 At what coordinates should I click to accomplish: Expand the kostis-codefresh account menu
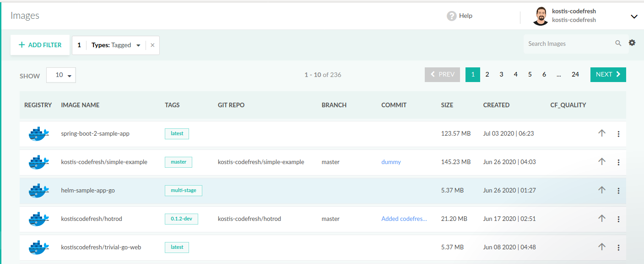(x=634, y=16)
